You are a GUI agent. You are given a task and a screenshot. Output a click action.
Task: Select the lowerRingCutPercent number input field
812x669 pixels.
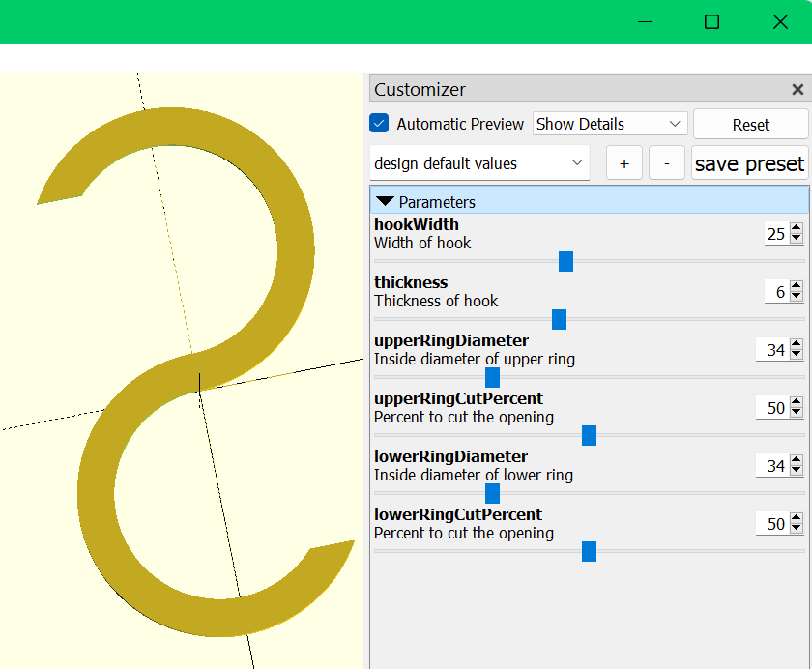776,523
